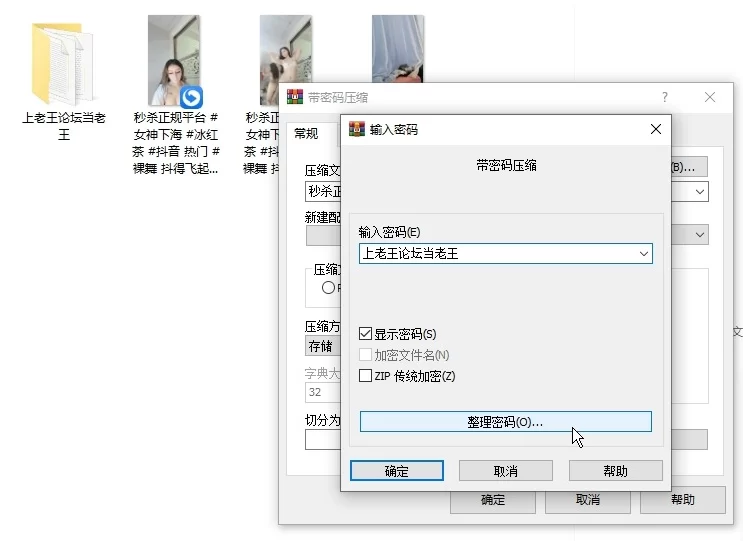The image size is (743, 541).
Task: Click WinRAR icon in 带密码压缩 title bar
Action: point(295,97)
